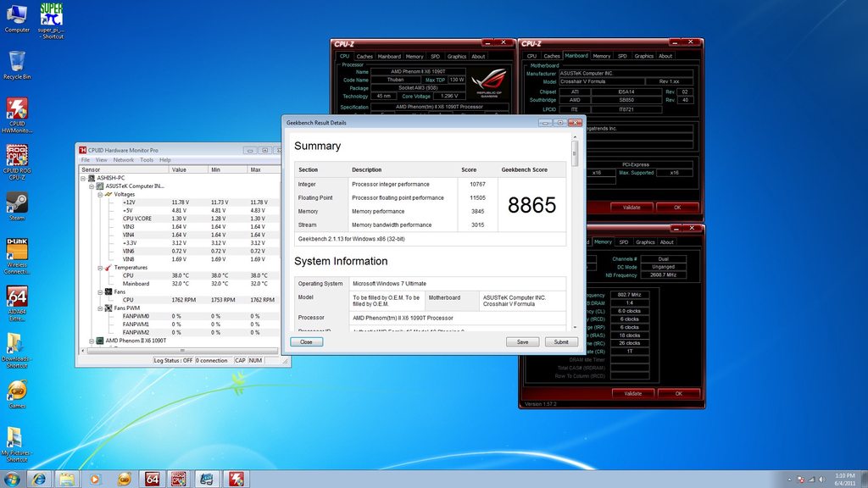This screenshot has width=868, height=488.
Task: Open the Network menu in Hardware Monitor
Action: pos(124,160)
